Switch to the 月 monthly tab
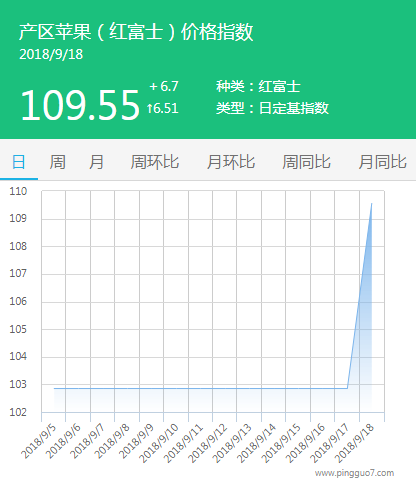Screen dimensions: 416x482 96,162
